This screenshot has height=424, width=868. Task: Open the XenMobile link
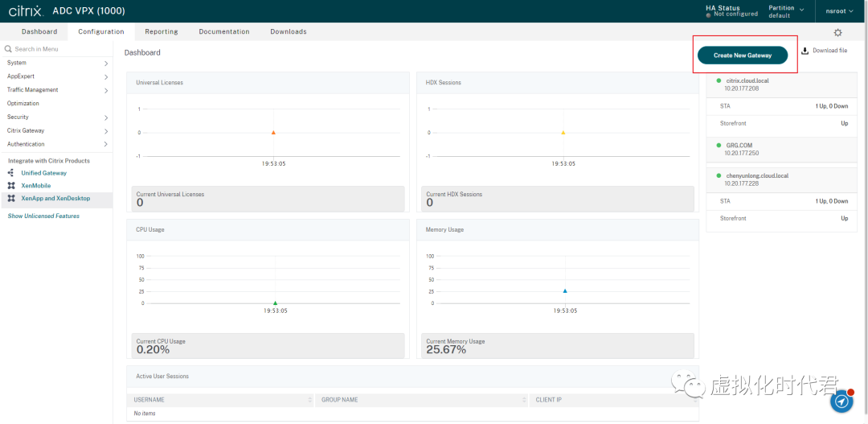click(36, 186)
